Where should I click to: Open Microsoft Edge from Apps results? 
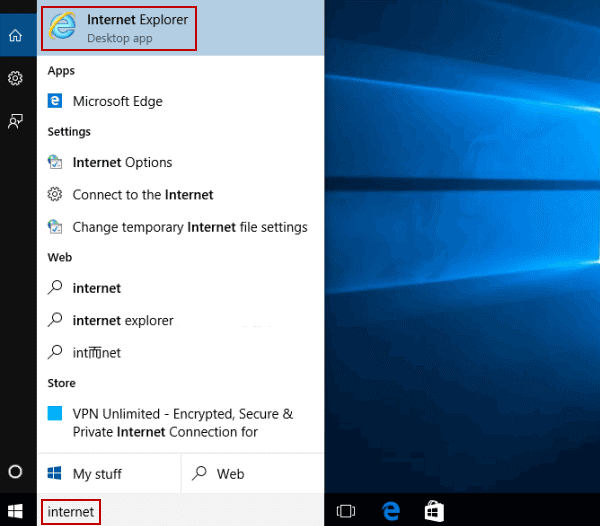tap(180, 101)
